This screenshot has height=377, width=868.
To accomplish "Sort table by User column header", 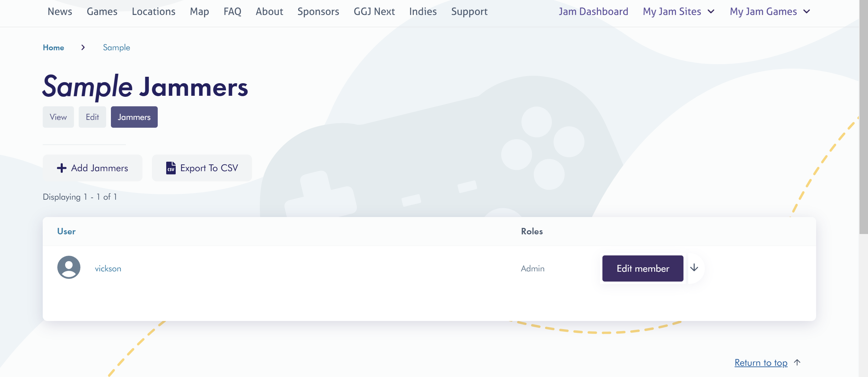I will point(66,231).
